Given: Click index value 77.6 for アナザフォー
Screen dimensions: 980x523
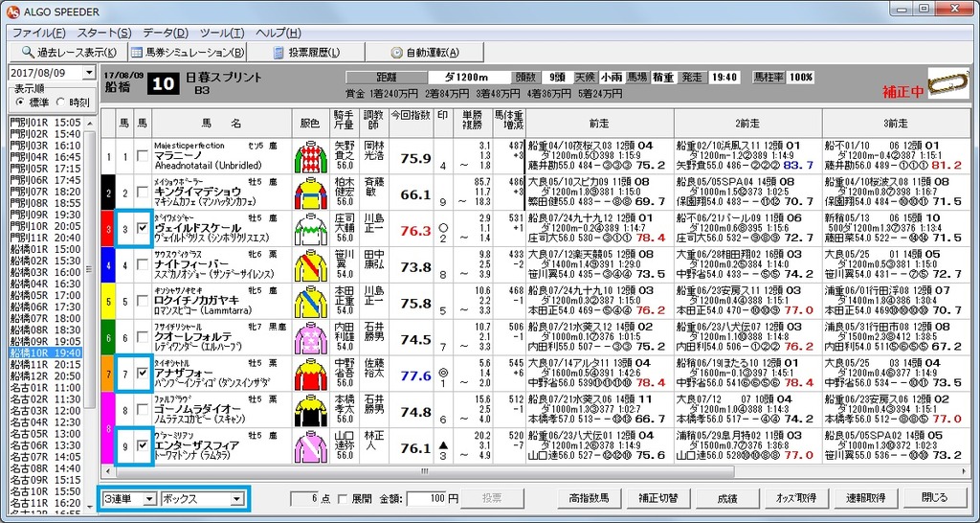Looking at the screenshot, I should click(415, 375).
